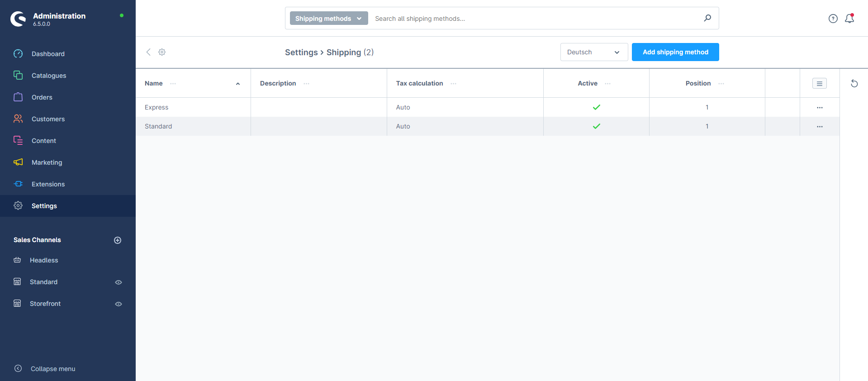Image resolution: width=868 pixels, height=381 pixels.
Task: Toggle the Standard sales channel eye icon
Action: [119, 282]
